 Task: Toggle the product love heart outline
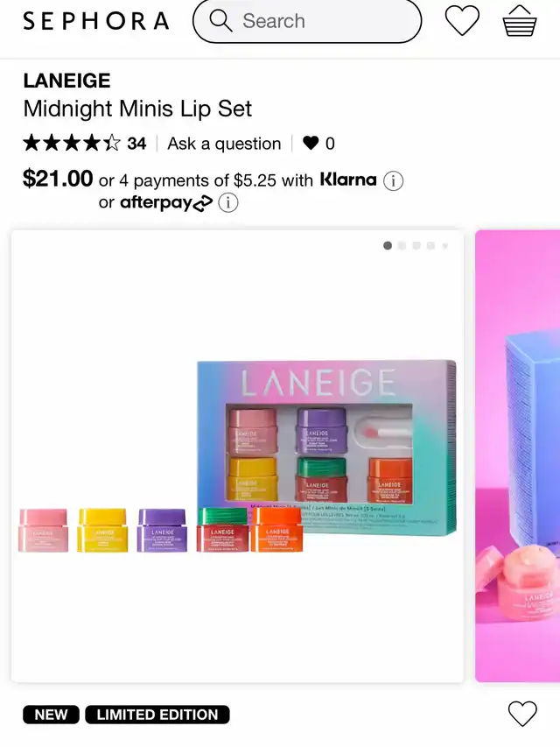coord(522,714)
